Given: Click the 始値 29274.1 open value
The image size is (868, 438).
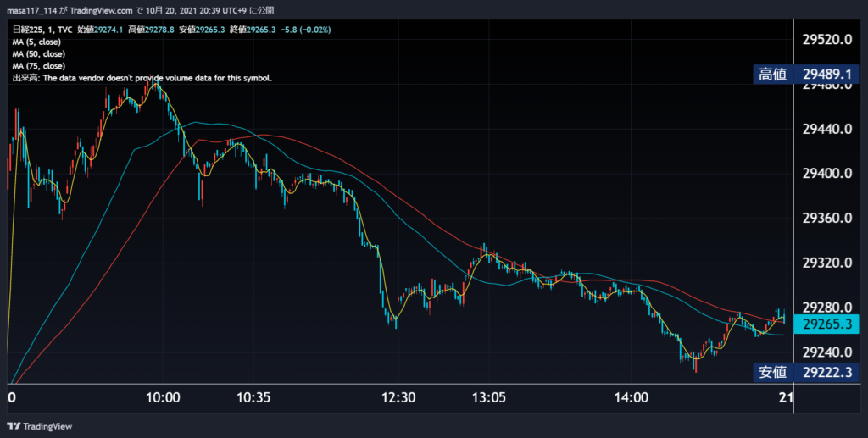Looking at the screenshot, I should pyautogui.click(x=100, y=30).
